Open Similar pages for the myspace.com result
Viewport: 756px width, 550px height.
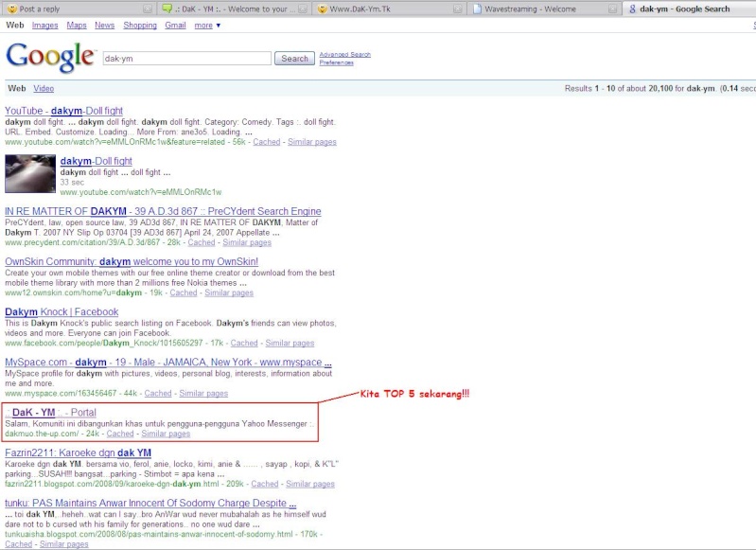tap(203, 393)
